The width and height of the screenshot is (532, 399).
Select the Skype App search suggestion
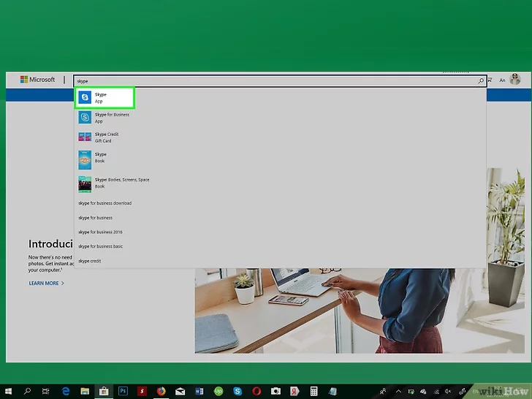(104, 98)
